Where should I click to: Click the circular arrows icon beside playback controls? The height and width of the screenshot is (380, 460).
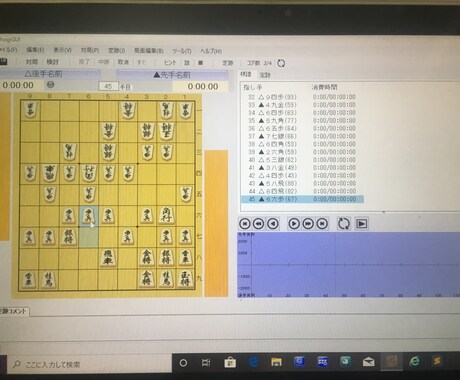pyautogui.click(x=344, y=224)
